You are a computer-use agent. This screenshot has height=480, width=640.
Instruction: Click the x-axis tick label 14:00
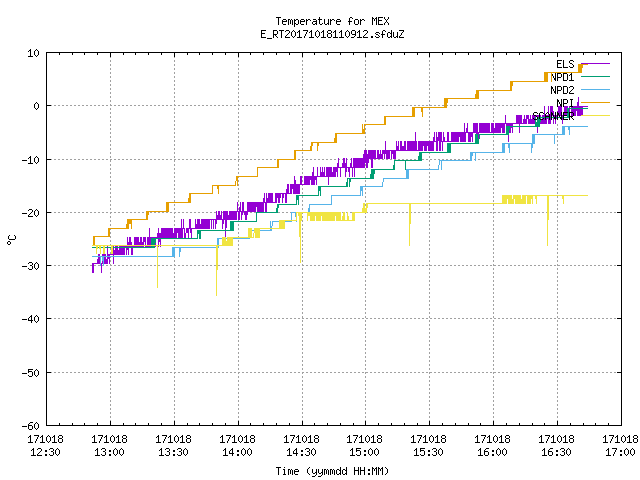[238, 452]
